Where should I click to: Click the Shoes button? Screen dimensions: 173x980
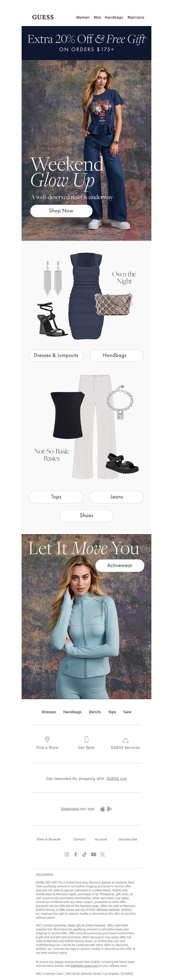[x=86, y=516]
